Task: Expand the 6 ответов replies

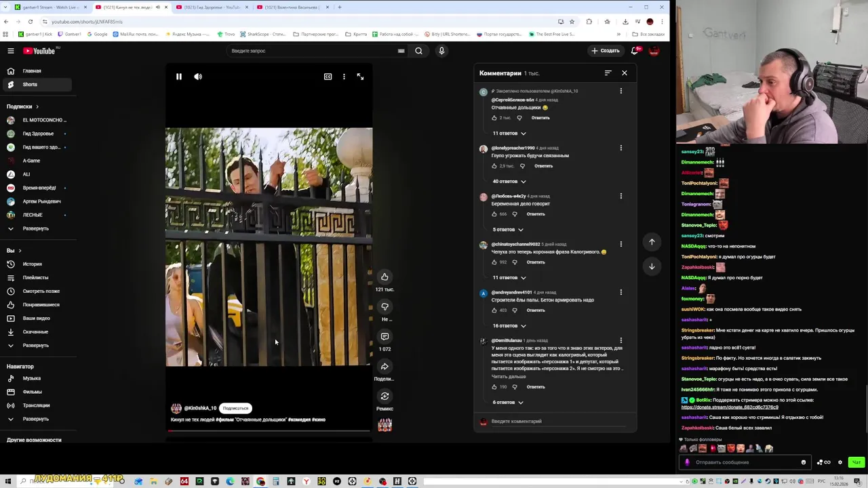Action: click(x=508, y=403)
